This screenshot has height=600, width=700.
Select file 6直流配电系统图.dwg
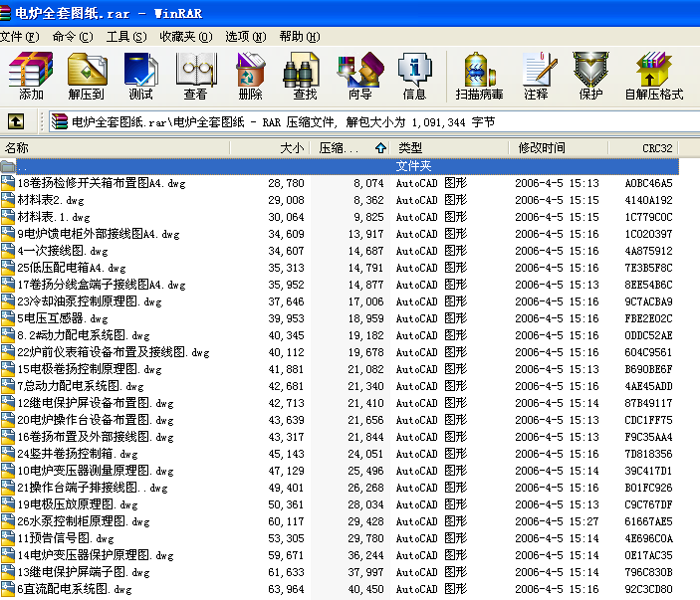point(75,590)
